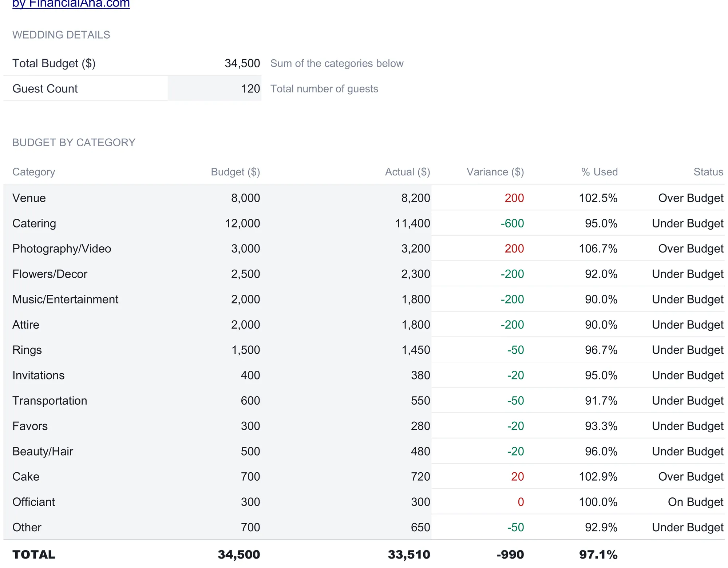728x568 pixels.
Task: Click Transportation actual cell 550
Action: (420, 401)
